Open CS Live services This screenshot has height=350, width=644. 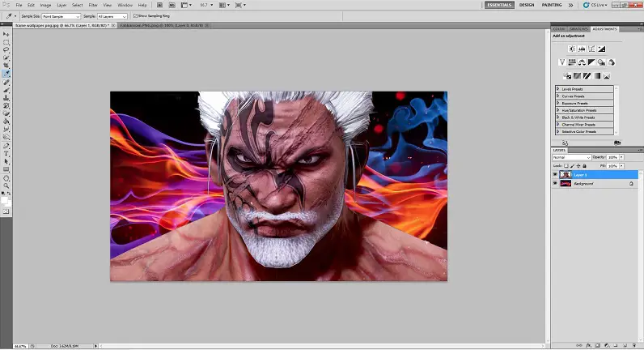(595, 5)
